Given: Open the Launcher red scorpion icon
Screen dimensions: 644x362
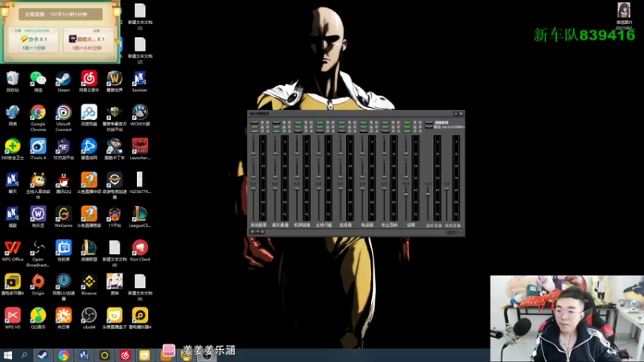Looking at the screenshot, I should (x=139, y=149).
